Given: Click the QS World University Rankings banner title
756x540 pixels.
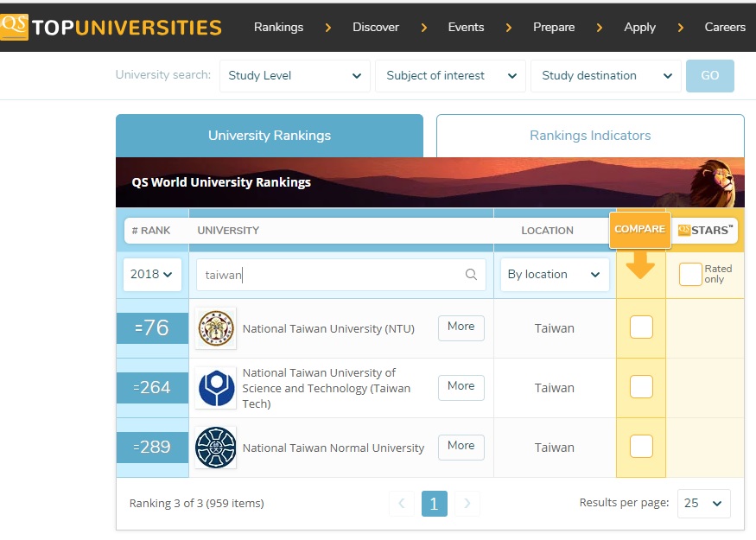Looking at the screenshot, I should pyautogui.click(x=221, y=182).
